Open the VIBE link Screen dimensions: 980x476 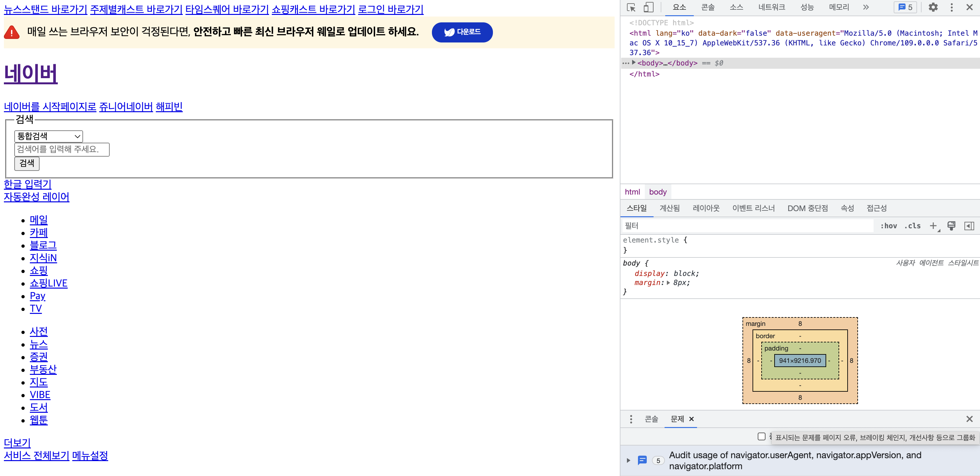coord(40,395)
